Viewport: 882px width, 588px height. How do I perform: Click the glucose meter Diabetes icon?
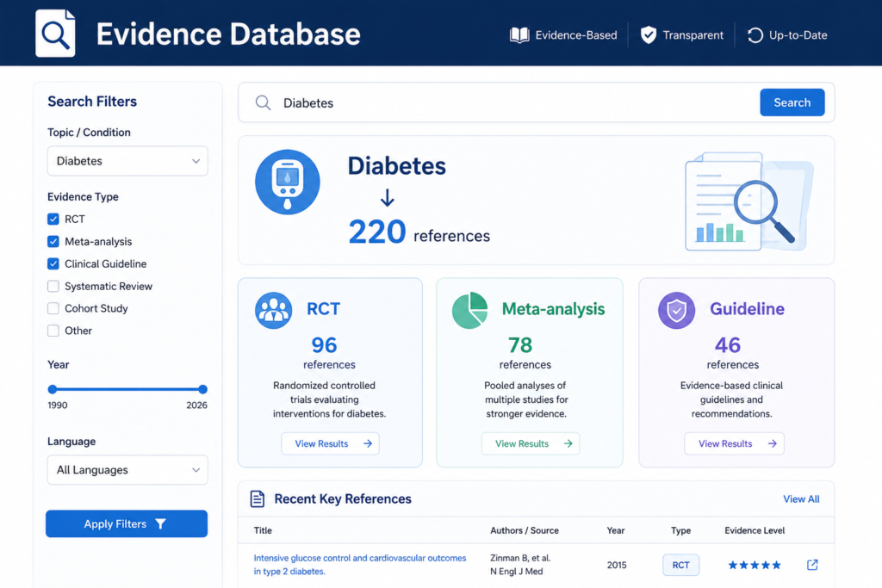288,182
